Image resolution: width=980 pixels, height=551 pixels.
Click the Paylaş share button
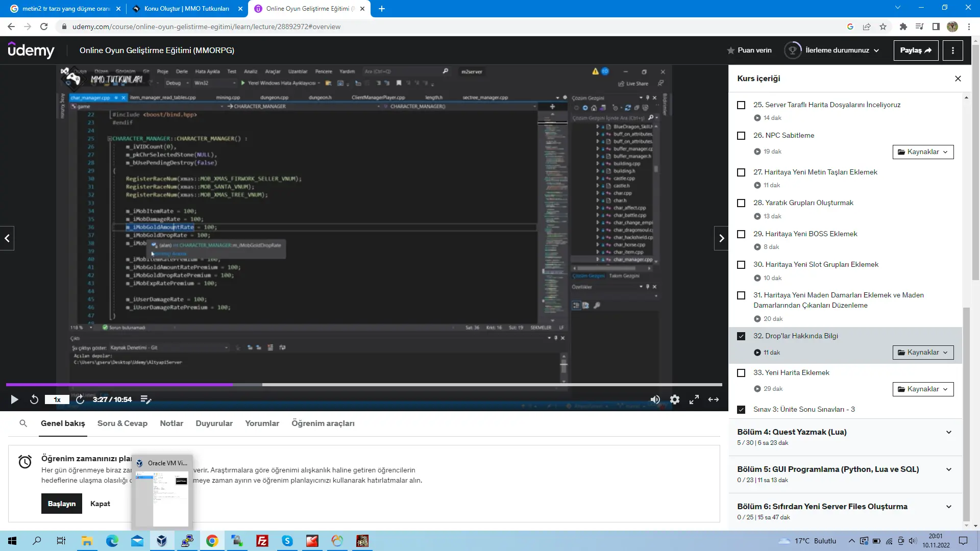pyautogui.click(x=915, y=51)
